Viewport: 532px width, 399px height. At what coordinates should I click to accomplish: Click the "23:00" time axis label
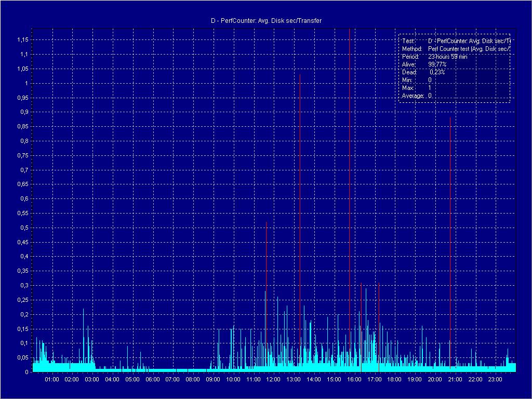pos(495,379)
